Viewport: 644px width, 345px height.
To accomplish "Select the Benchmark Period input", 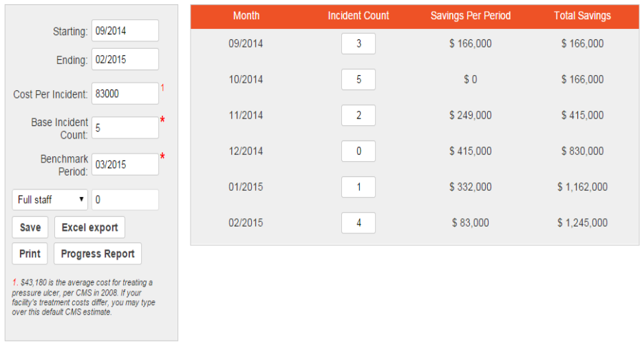I will click(125, 165).
